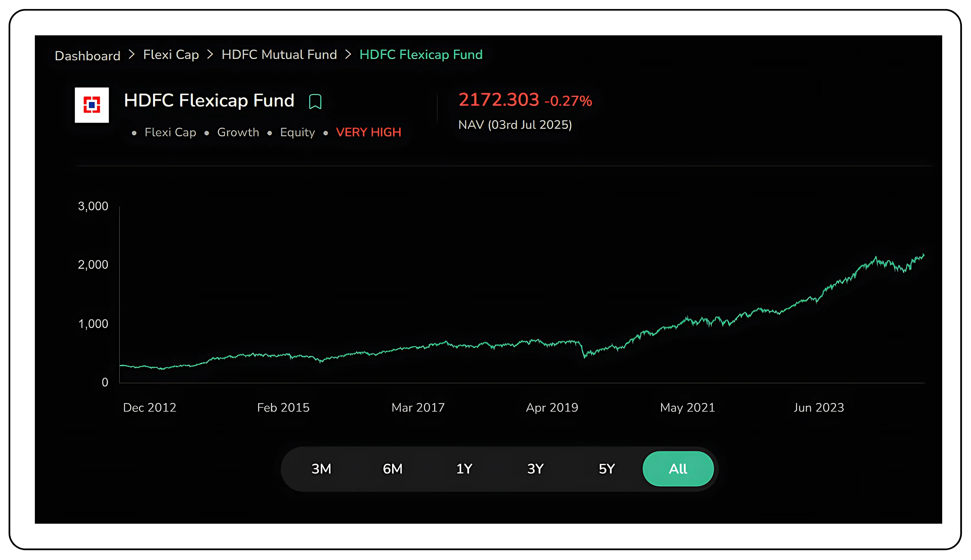Click the 3,000 y-axis label
The image size is (971, 560).
click(93, 207)
